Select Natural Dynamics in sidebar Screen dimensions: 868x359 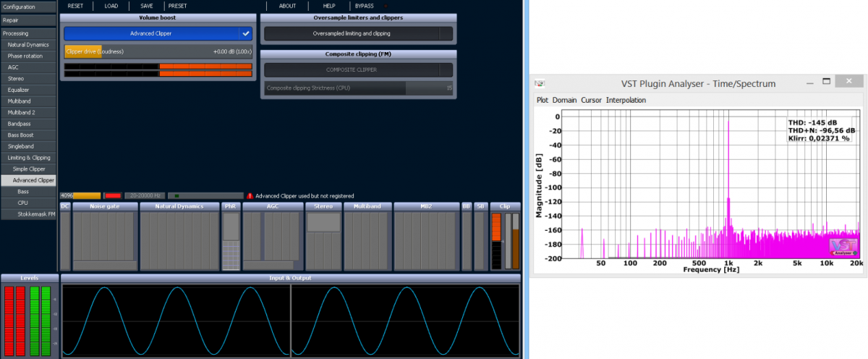click(x=27, y=45)
